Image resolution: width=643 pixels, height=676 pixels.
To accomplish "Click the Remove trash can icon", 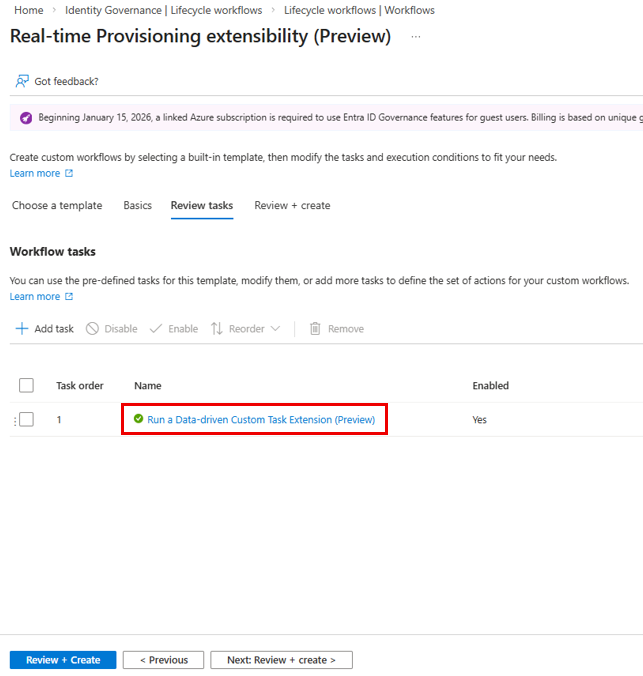I will 315,329.
